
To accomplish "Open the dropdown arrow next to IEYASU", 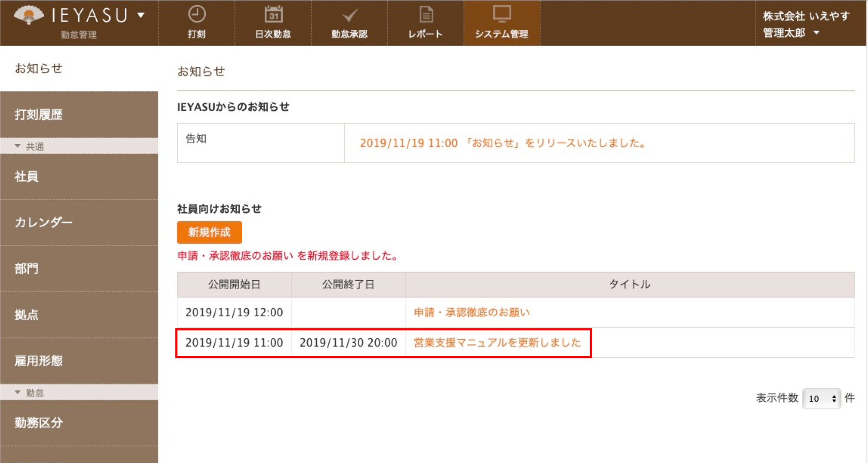I will 141,15.
